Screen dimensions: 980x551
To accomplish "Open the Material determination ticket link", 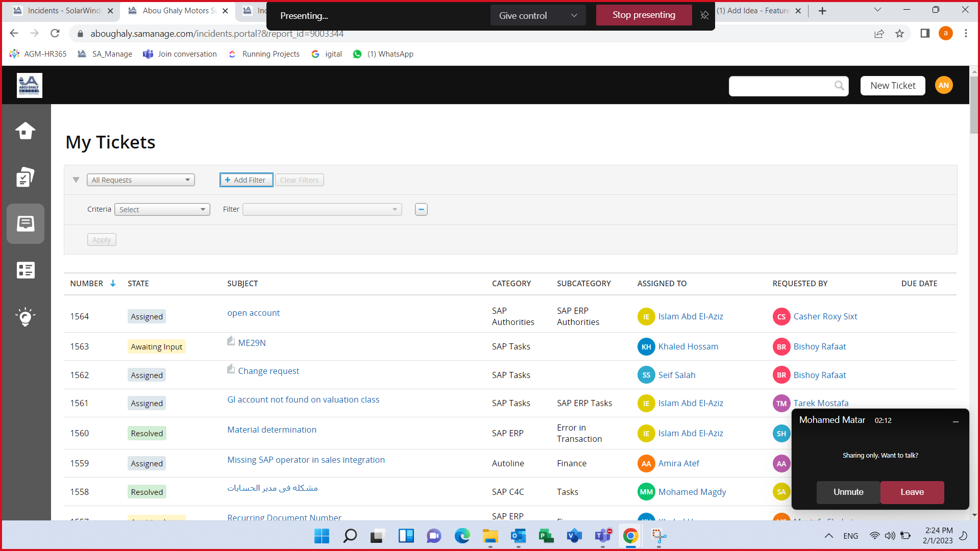I will [x=272, y=430].
